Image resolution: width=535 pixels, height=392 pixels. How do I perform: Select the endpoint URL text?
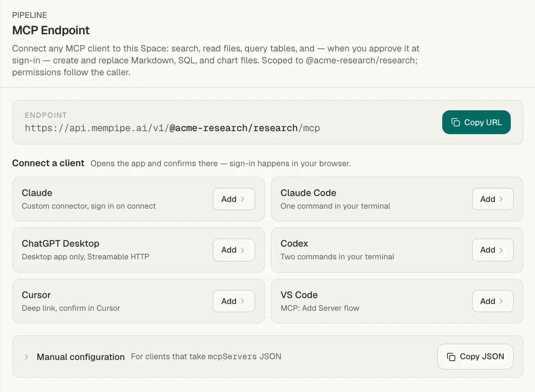pyautogui.click(x=172, y=128)
